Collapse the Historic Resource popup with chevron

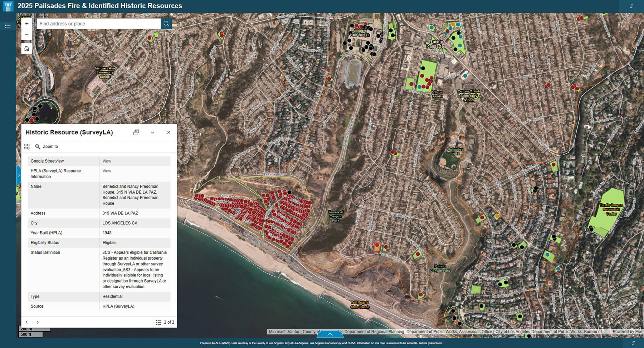(x=152, y=132)
